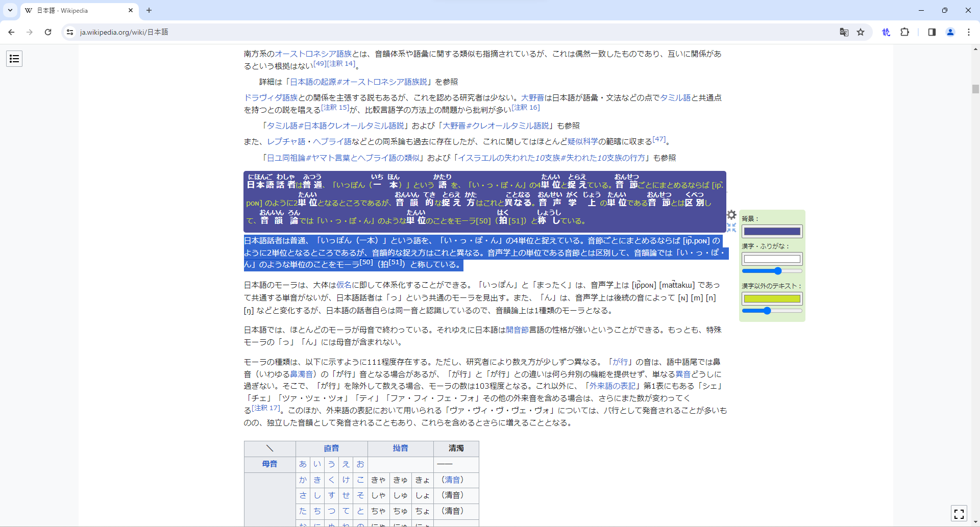
Task: Open a new browser tab
Action: [149, 10]
